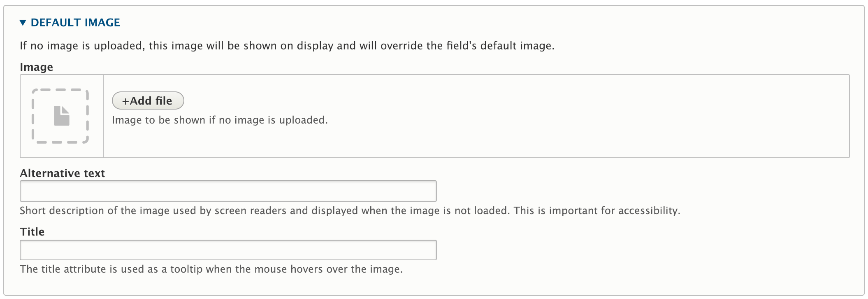Click the disclosure triangle beside DEFAULT IMAGE
The width and height of the screenshot is (868, 299).
[x=23, y=23]
